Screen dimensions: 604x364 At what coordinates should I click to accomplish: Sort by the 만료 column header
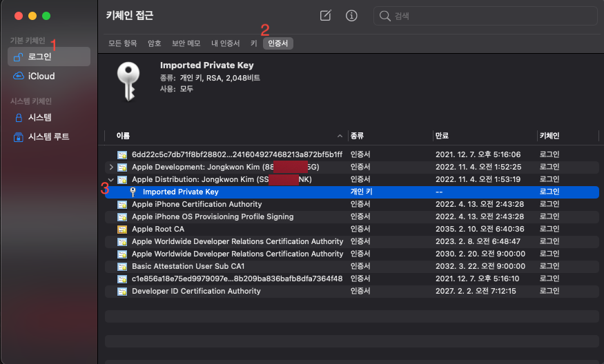click(x=442, y=136)
